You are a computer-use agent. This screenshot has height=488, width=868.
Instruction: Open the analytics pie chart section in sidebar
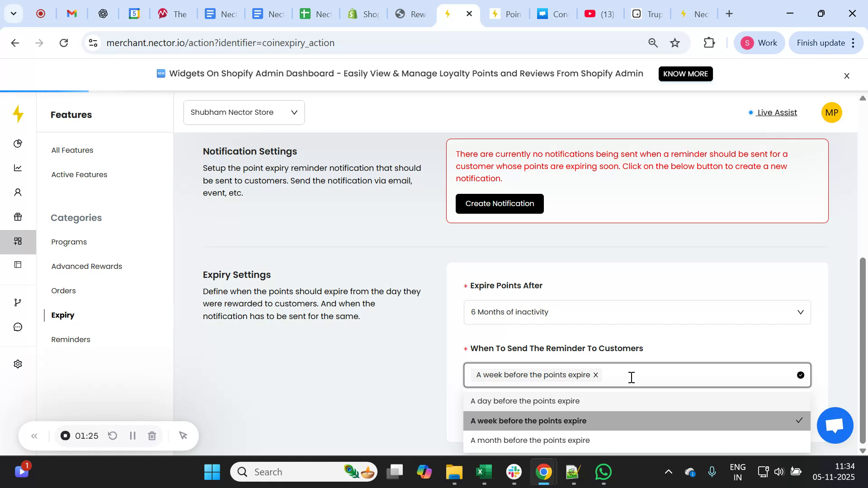tap(18, 143)
